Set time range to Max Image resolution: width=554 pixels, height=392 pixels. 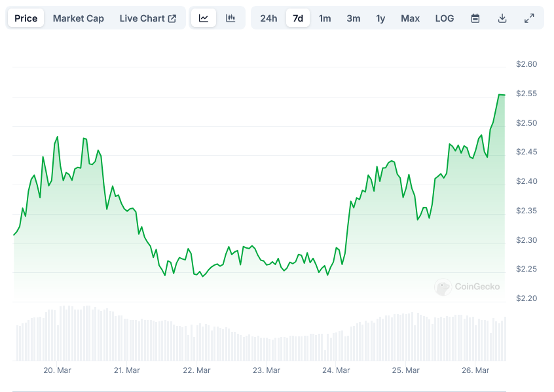click(x=410, y=18)
